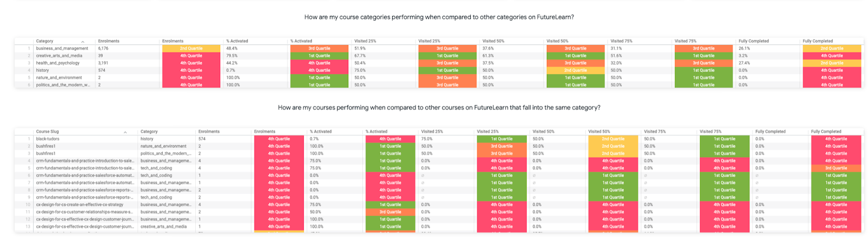Click the 79.5% activated value
Viewport: 868px width, 239px height.
[x=232, y=56]
